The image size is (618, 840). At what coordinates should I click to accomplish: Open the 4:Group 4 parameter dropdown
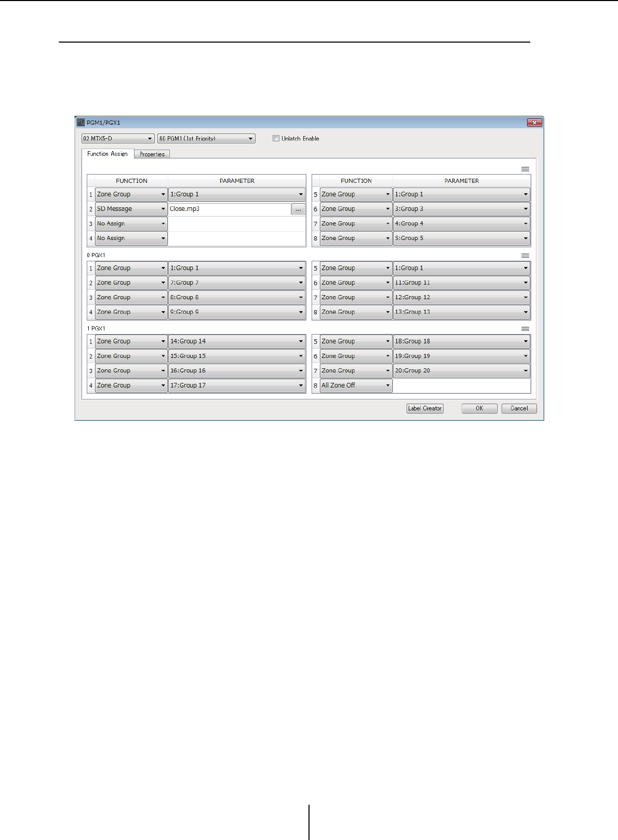coord(461,223)
